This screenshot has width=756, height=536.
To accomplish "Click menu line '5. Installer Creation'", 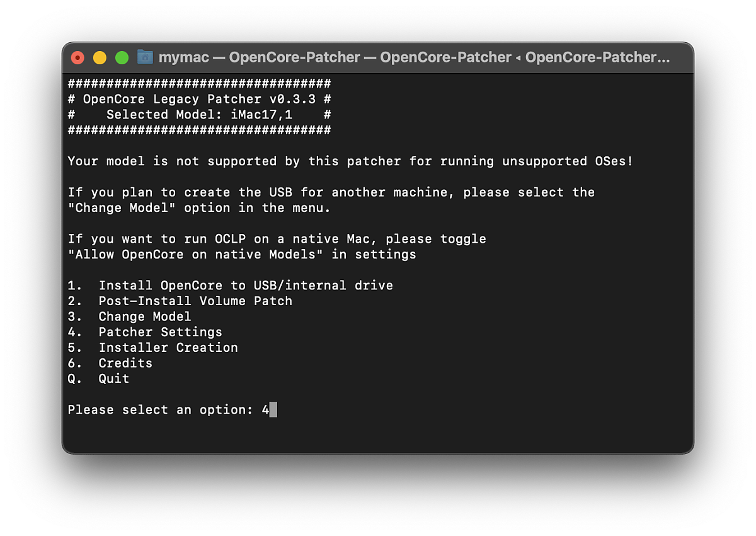I will pyautogui.click(x=153, y=347).
